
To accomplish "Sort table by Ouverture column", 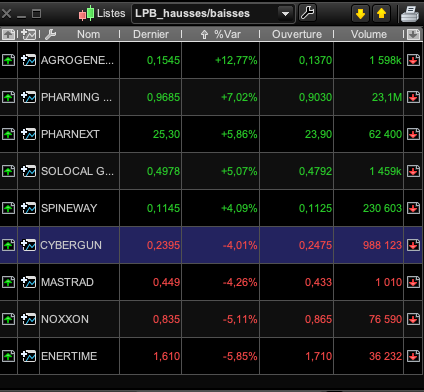I will pyautogui.click(x=297, y=34).
